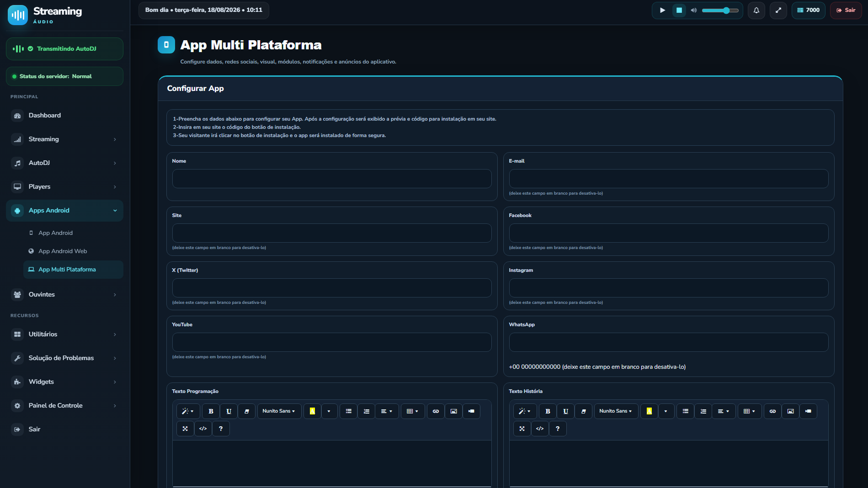Click the Stop button in the top bar
This screenshot has width=868, height=488.
click(x=679, y=10)
